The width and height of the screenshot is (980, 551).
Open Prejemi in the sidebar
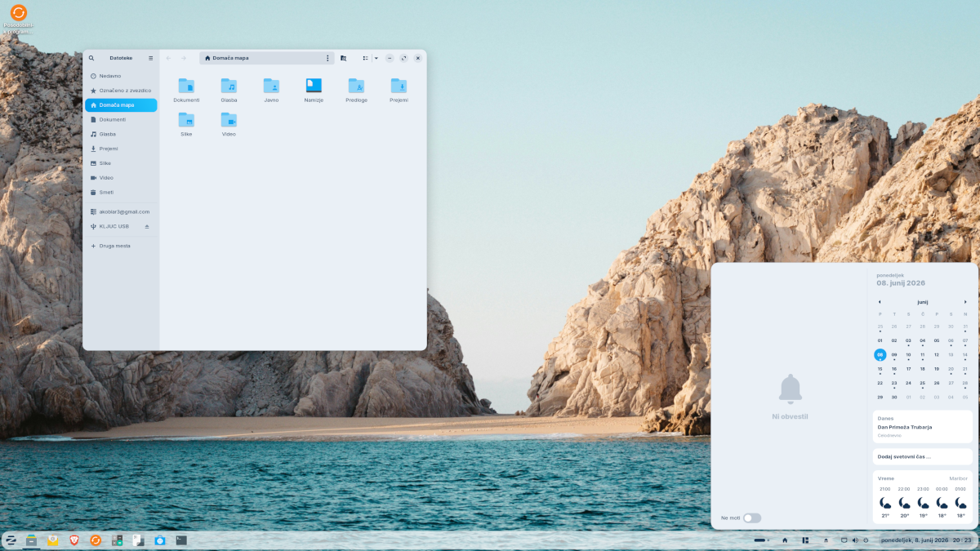point(121,149)
